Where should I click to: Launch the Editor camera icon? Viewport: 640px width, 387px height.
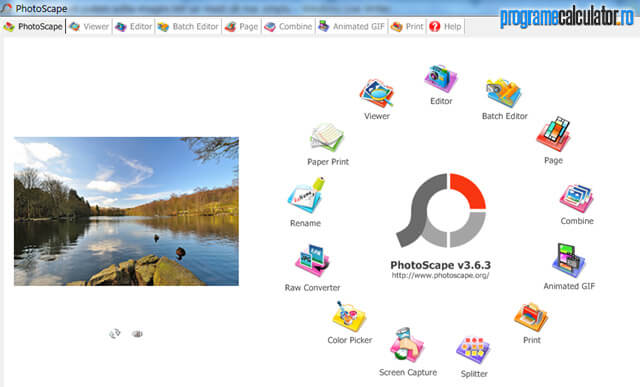[440, 78]
